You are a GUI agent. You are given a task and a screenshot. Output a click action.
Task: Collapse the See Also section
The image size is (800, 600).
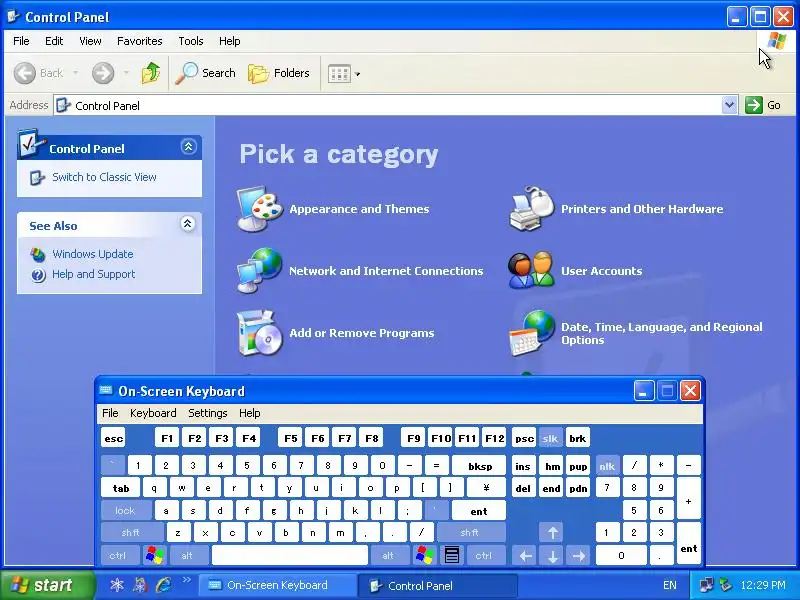tap(188, 223)
